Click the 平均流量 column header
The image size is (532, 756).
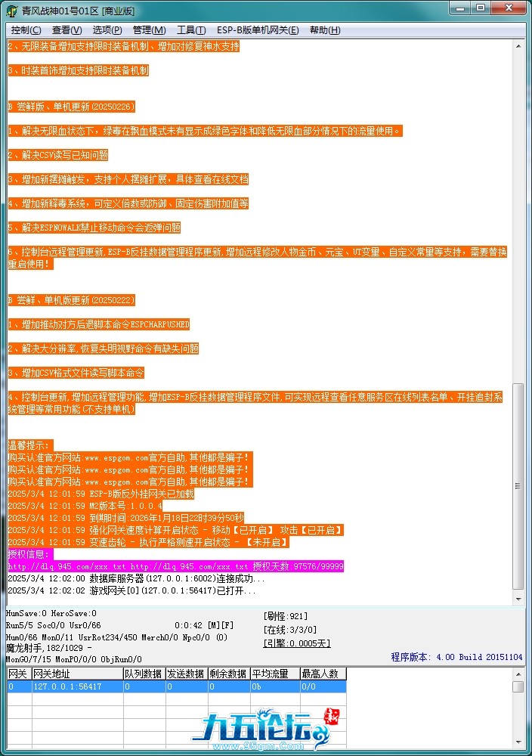275,674
